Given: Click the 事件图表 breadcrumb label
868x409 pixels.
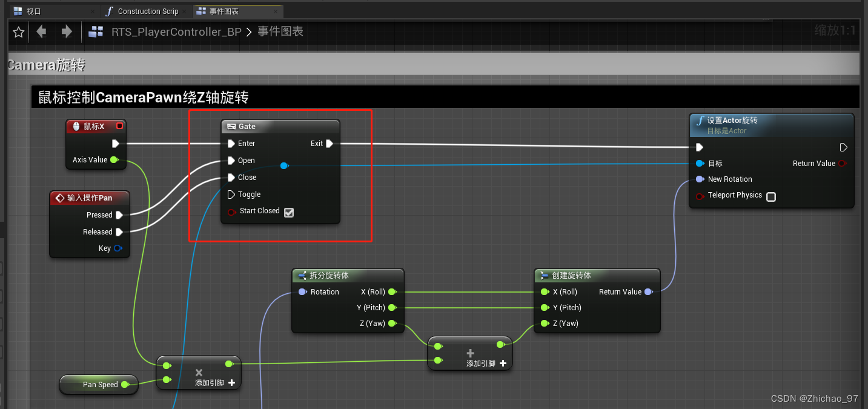Looking at the screenshot, I should 280,32.
